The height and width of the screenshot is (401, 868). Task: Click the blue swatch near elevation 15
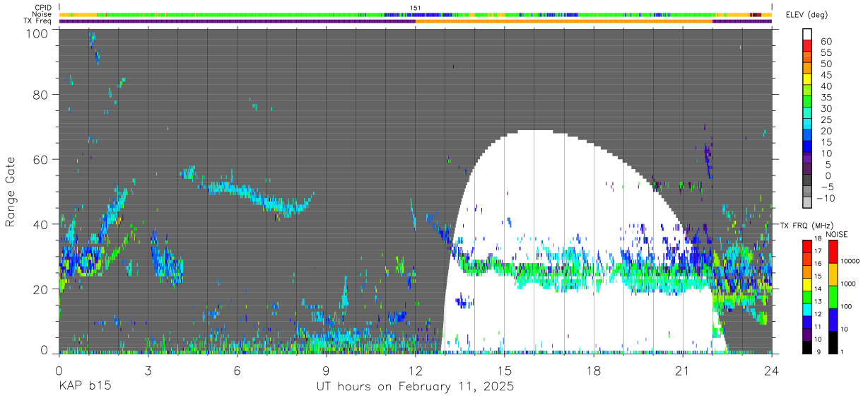point(807,146)
